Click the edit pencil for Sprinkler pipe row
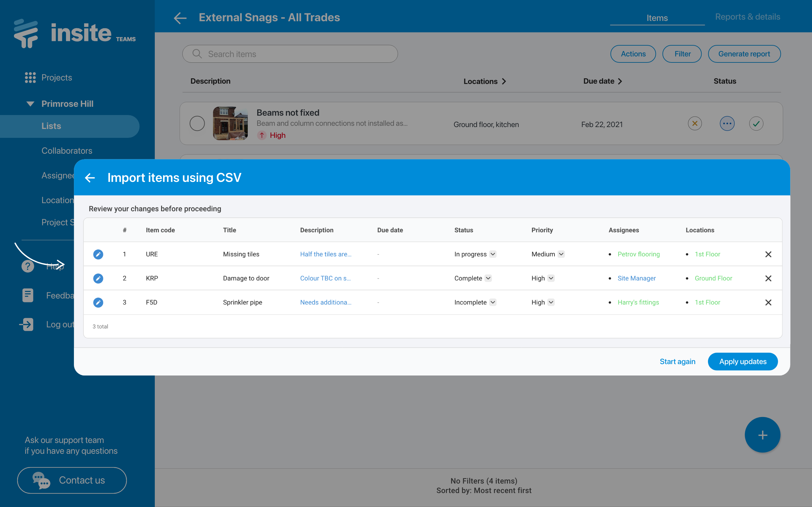The image size is (812, 507). pos(98,302)
